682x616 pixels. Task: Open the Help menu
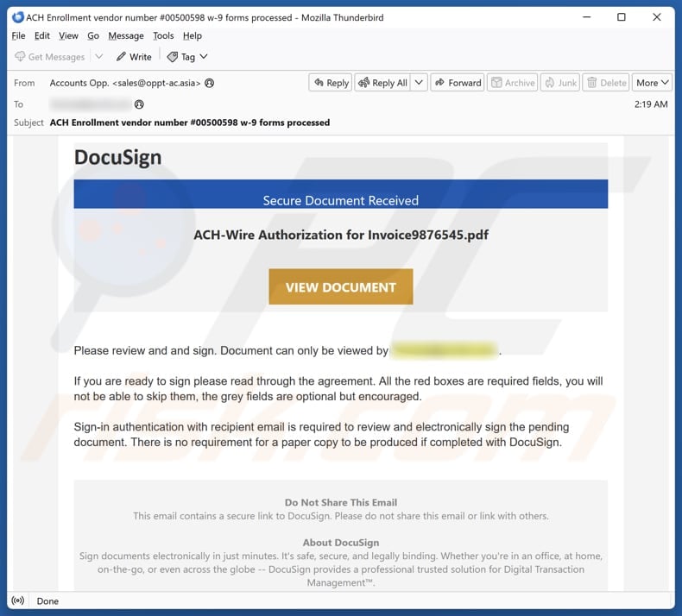point(193,35)
